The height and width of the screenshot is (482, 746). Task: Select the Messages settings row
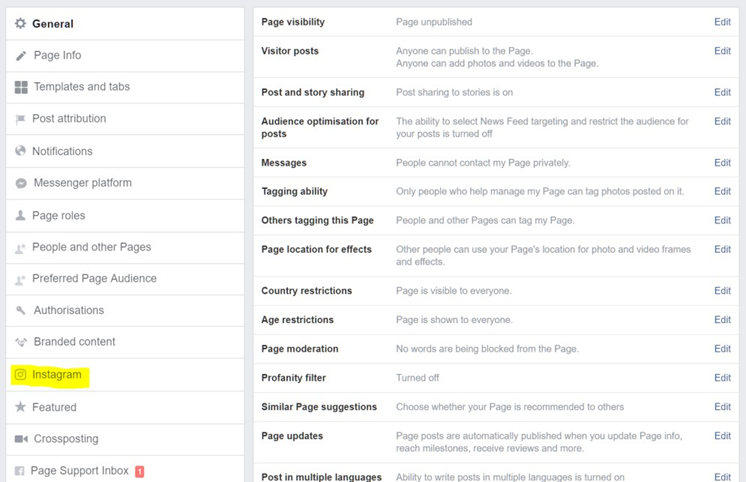pyautogui.click(x=496, y=163)
